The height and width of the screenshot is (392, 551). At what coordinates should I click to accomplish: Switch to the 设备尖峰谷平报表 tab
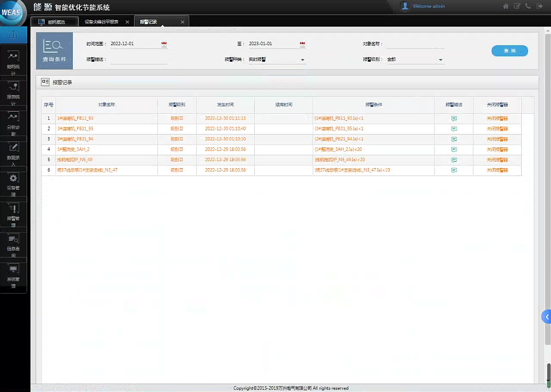click(x=105, y=22)
